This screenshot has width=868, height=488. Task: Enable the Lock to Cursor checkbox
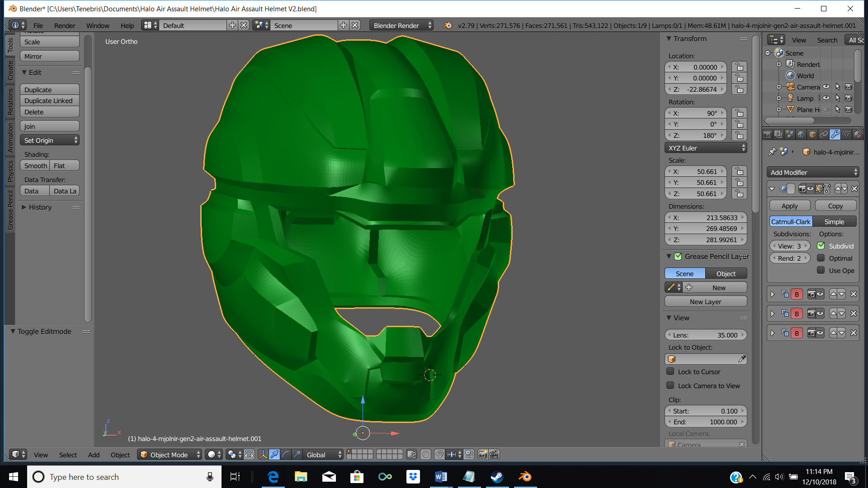670,371
